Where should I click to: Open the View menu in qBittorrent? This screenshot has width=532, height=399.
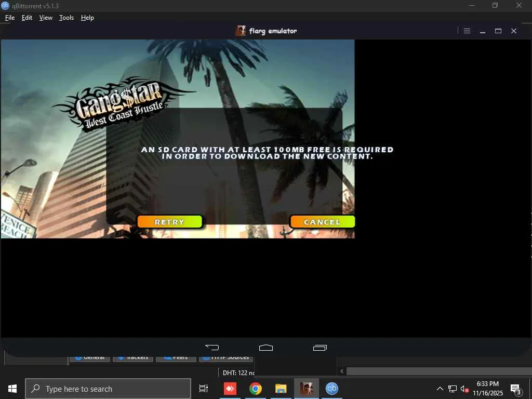(46, 18)
